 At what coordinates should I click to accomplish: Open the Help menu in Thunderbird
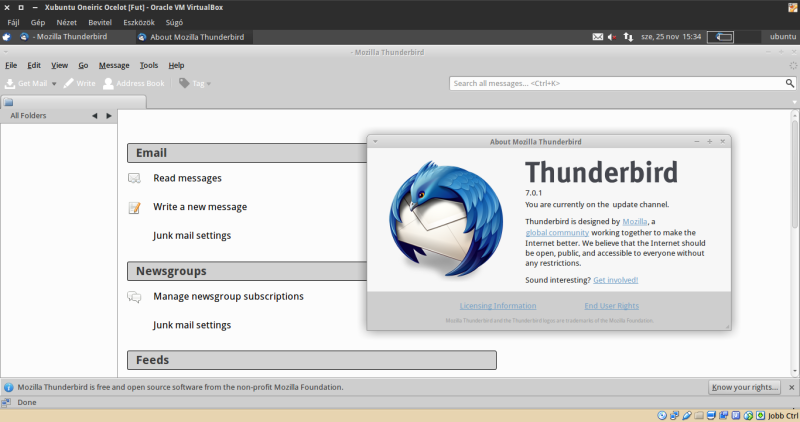pyautogui.click(x=176, y=65)
